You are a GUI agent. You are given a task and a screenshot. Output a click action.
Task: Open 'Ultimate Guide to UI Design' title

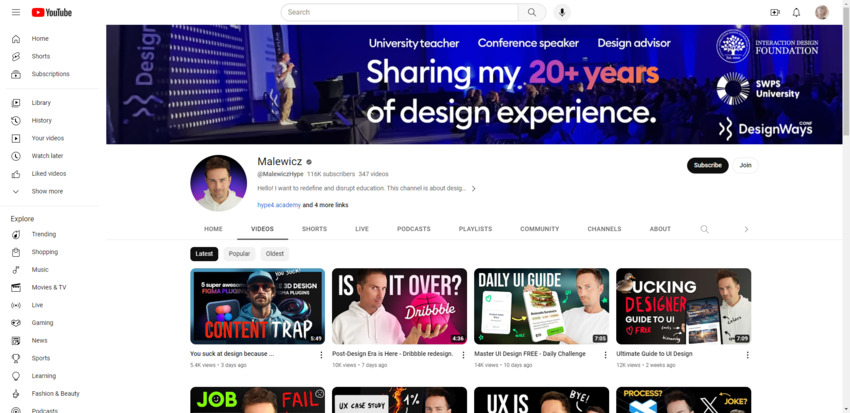(x=654, y=354)
